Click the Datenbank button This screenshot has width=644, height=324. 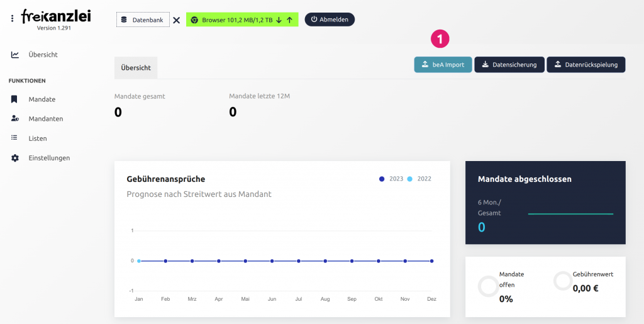pos(143,20)
